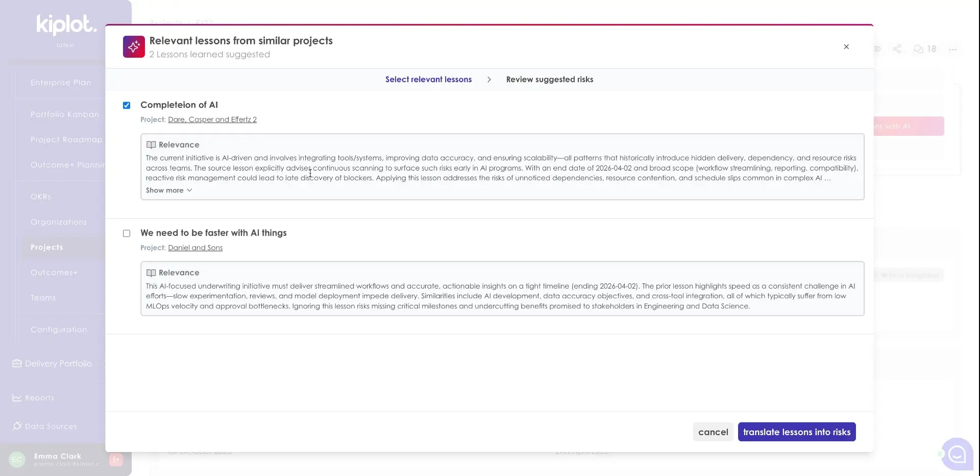This screenshot has width=980, height=476.
Task: Uncheck the 'Completeion of AI' lesson
Action: [126, 105]
